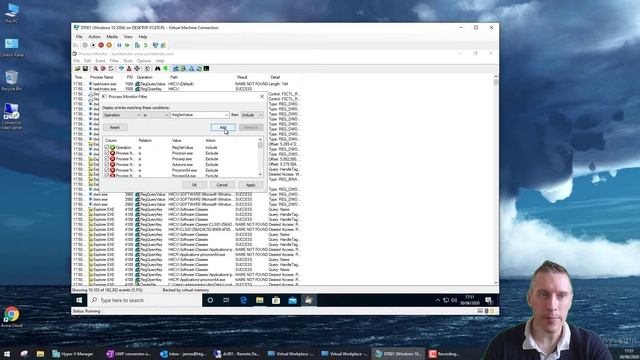Toggle Show Process and Thread Activity icon
Image resolution: width=640 pixels, height=360 pixels.
coord(199,69)
